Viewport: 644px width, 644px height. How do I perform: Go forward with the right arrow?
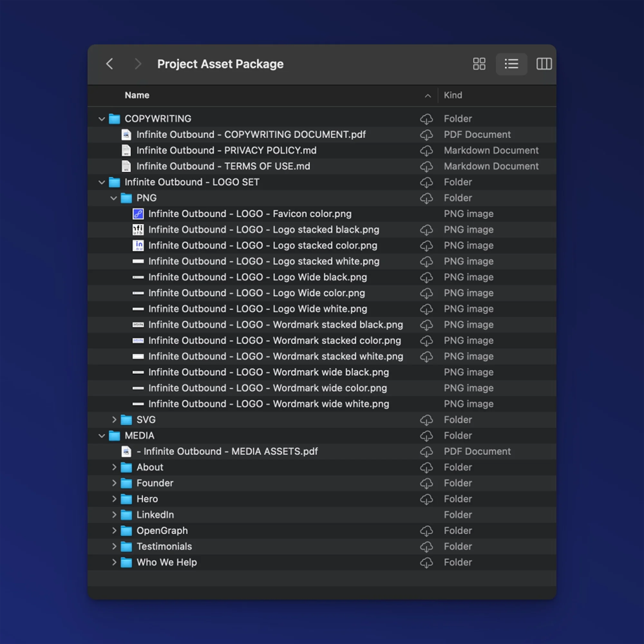click(x=138, y=64)
